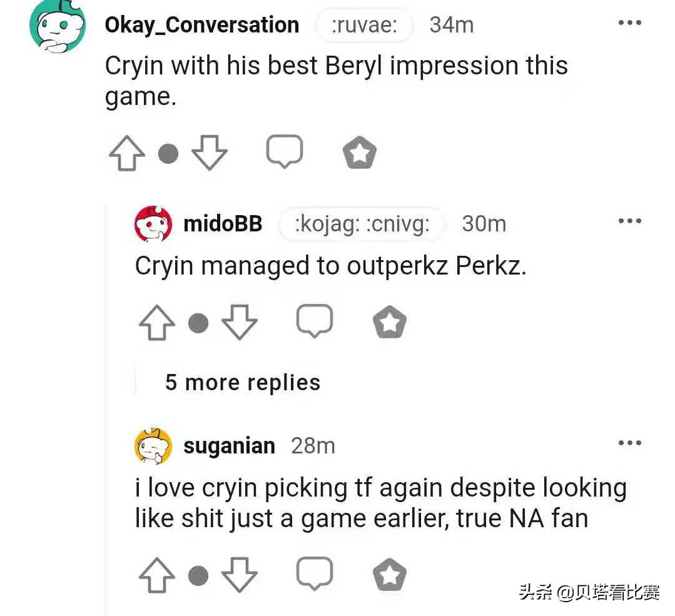Image resolution: width=675 pixels, height=616 pixels.
Task: Open the reply box on suganian's comment
Action: tap(315, 574)
